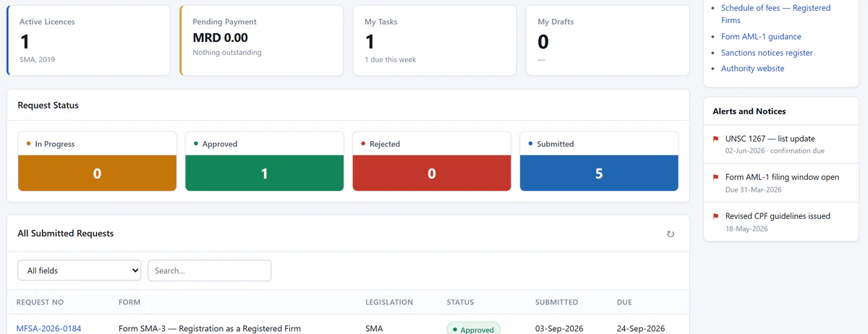Screen dimensions: 868x334
Task: Select the red Rejected status tile
Action: pyautogui.click(x=432, y=161)
